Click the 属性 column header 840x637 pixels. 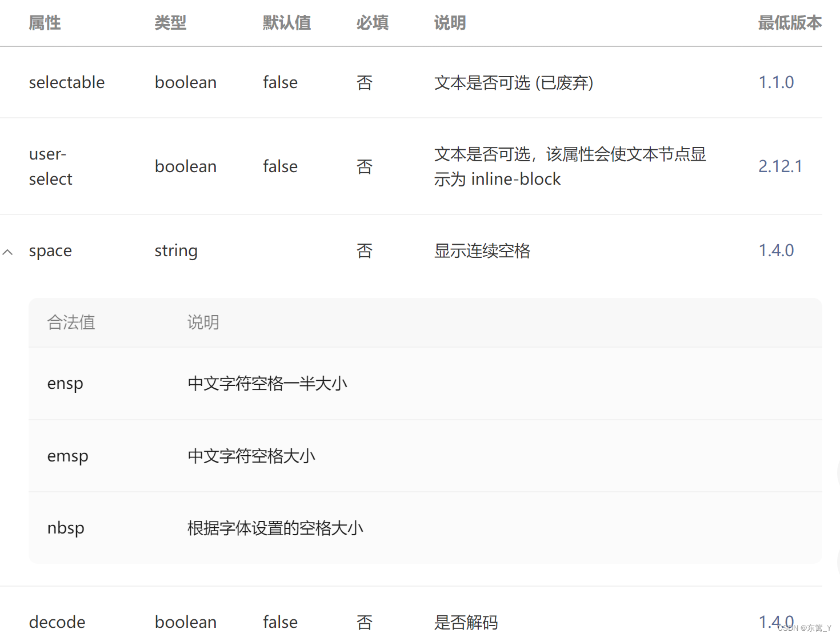45,23
